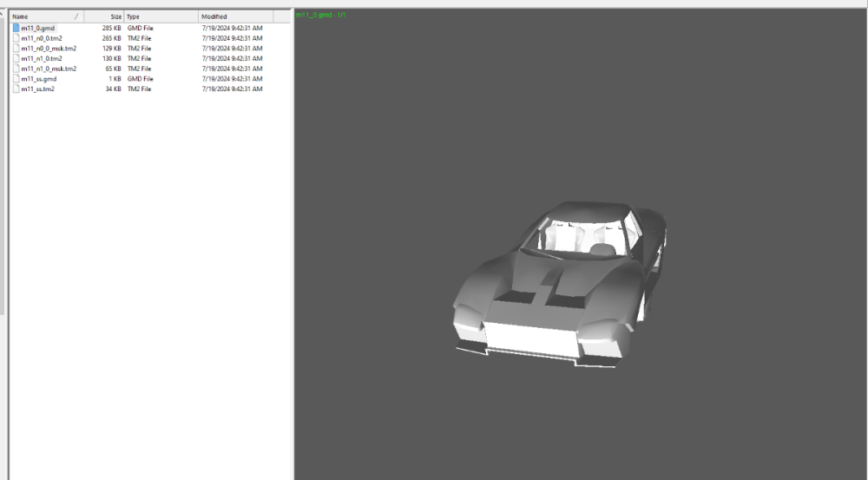Click the m11_n1_0_msk.tm2 file icon

coord(16,69)
